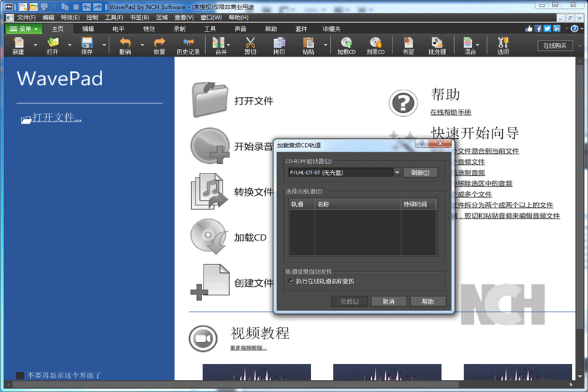588x392 pixels.
Task: Click the LinkedIn share icon
Action: (556, 29)
